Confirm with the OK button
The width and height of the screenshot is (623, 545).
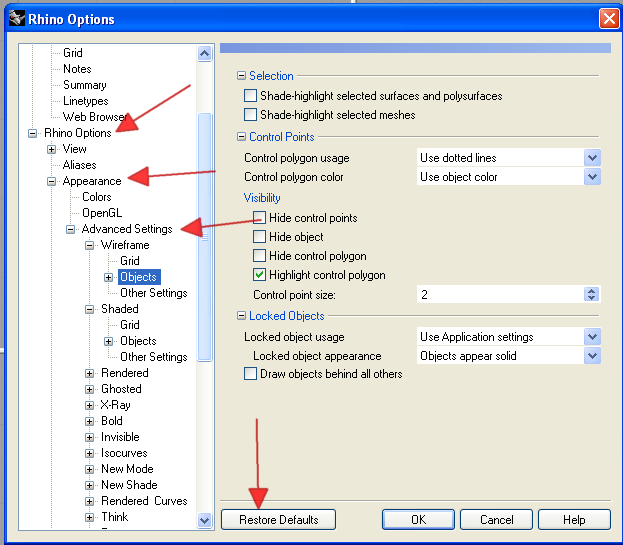(418, 520)
